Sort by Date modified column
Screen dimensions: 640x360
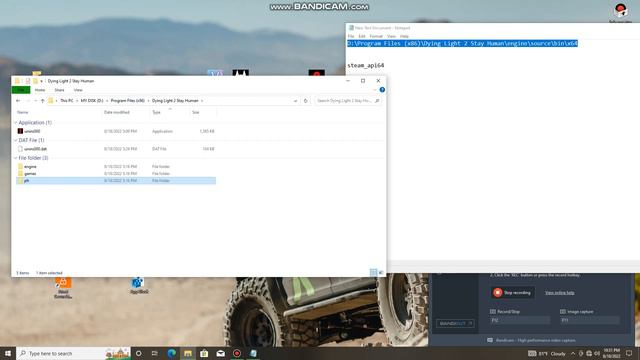(x=117, y=112)
